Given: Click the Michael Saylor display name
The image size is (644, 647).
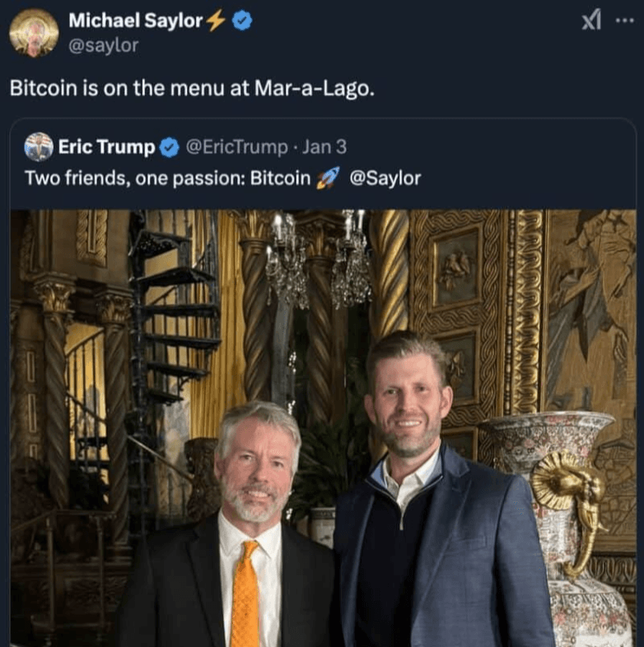Looking at the screenshot, I should tap(135, 21).
